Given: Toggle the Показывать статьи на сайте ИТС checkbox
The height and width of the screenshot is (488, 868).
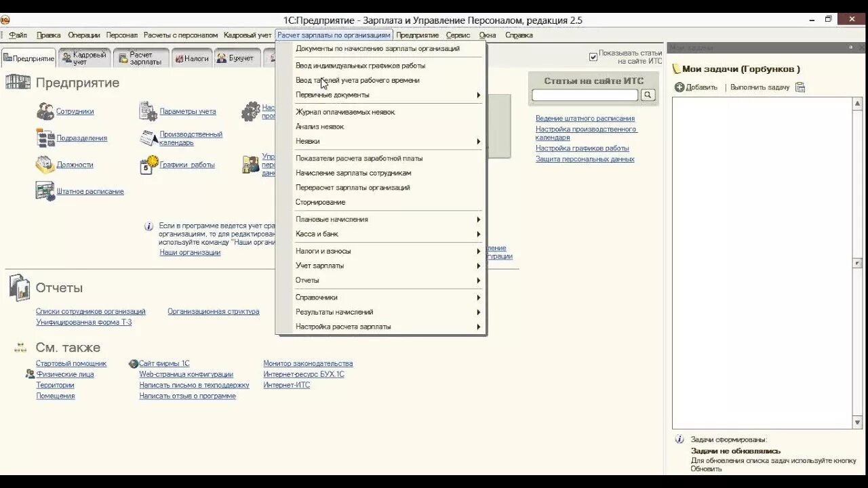Looking at the screenshot, I should click(x=593, y=57).
